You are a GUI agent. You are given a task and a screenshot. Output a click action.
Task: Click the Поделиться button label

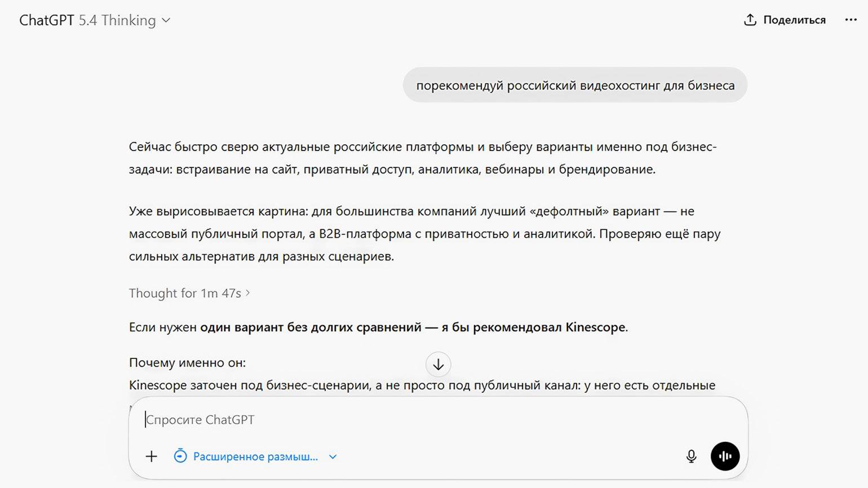pos(794,20)
